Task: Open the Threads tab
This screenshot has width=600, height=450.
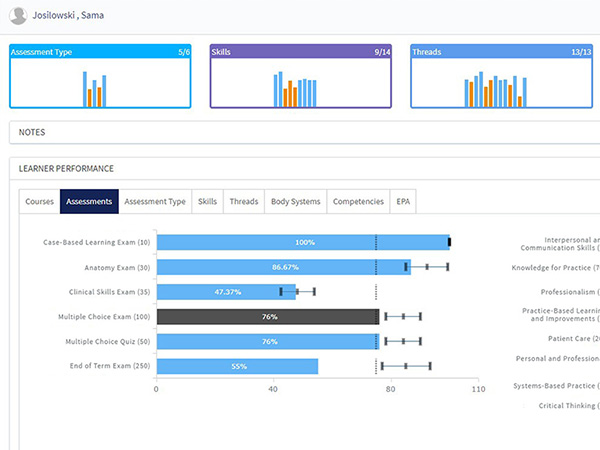Action: pos(244,201)
